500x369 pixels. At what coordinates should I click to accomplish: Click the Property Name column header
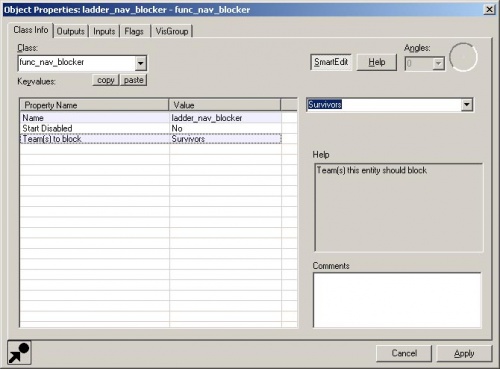point(94,105)
